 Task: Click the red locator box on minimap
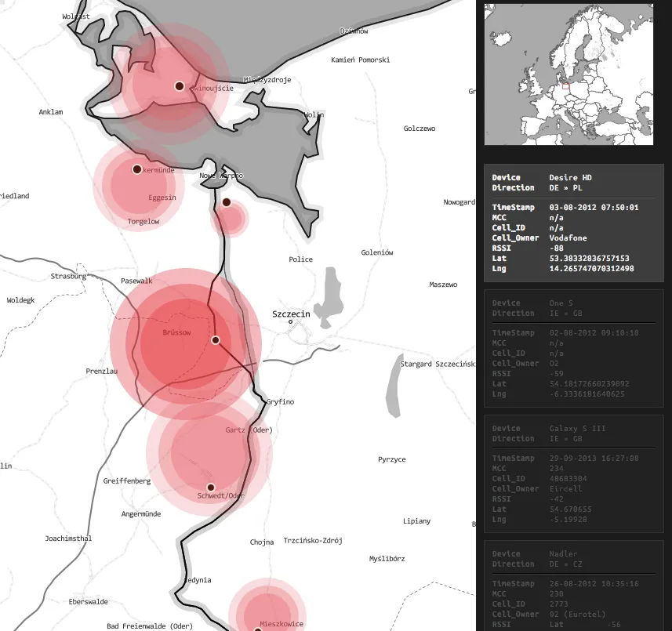pyautogui.click(x=565, y=86)
